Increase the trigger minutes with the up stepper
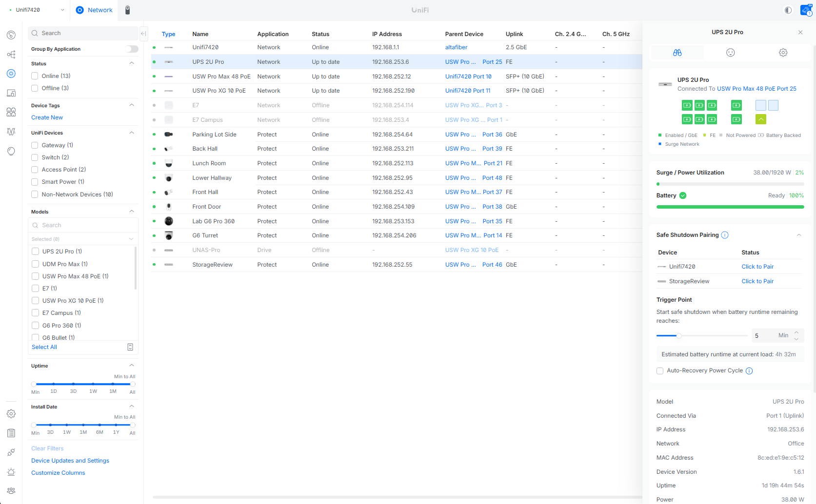Viewport: 816px width, 504px height. point(796,332)
